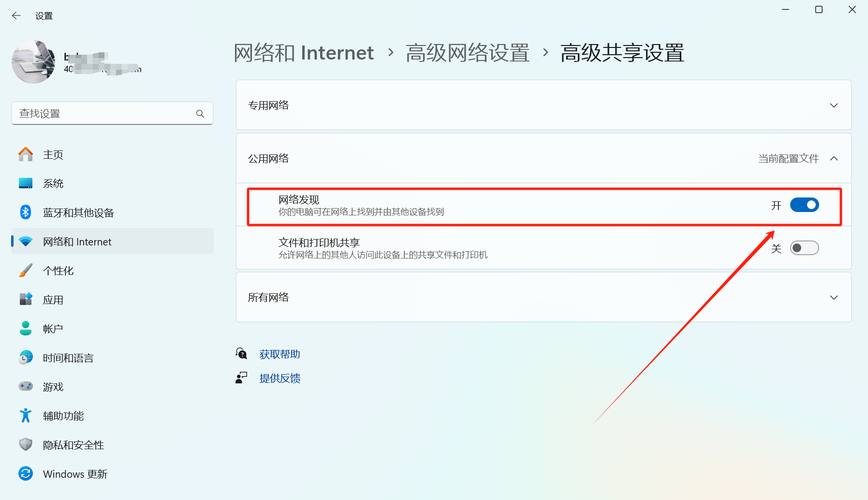This screenshot has height=500, width=868.
Task: Click the 所有网络 section label
Action: 268,298
